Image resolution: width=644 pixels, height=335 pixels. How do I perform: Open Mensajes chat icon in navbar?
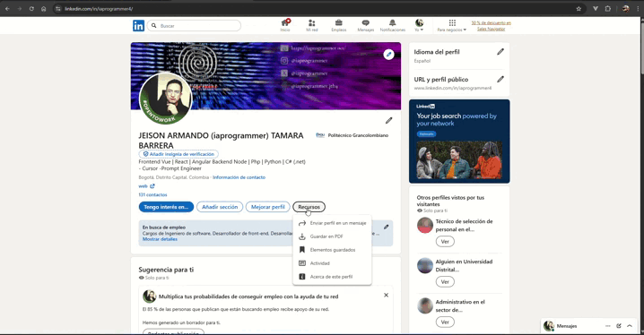pyautogui.click(x=366, y=25)
